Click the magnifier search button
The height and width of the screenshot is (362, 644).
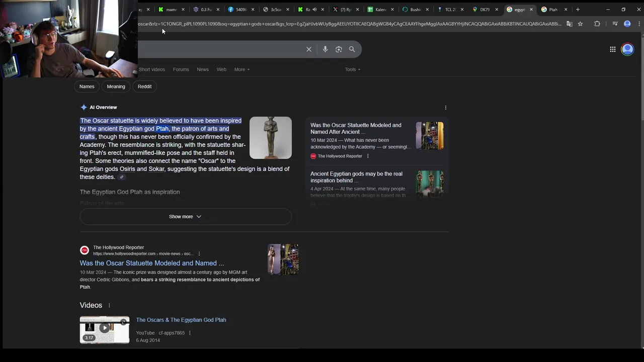tap(352, 49)
